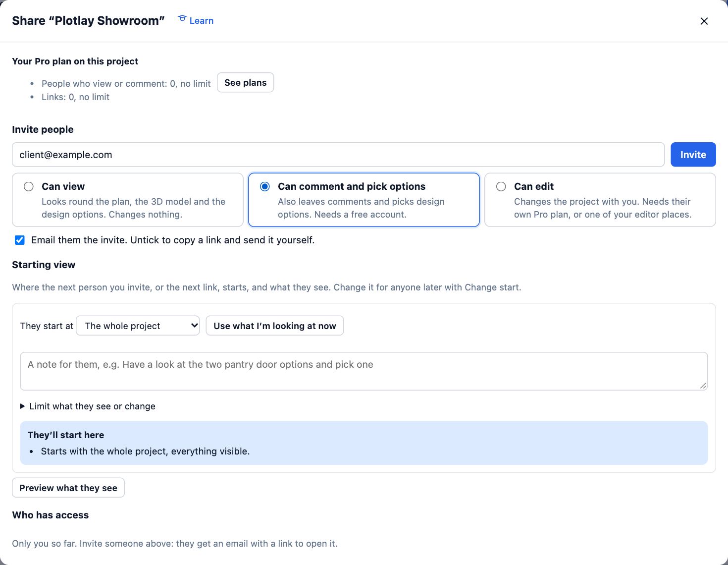Click the They'll start here heading
This screenshot has width=728, height=565.
click(66, 435)
